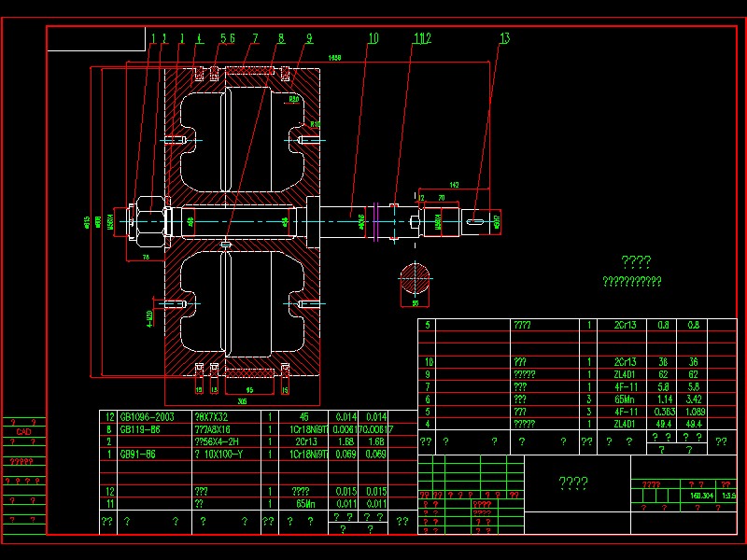The width and height of the screenshot is (747, 560).
Task: Select 2Cr13 in the ??56X4-2H row
Action: 306,441
